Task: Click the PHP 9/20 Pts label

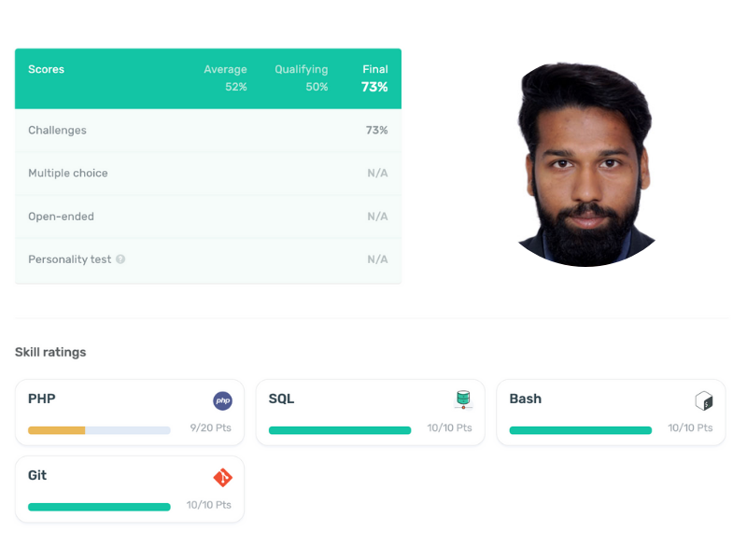Action: pyautogui.click(x=211, y=427)
